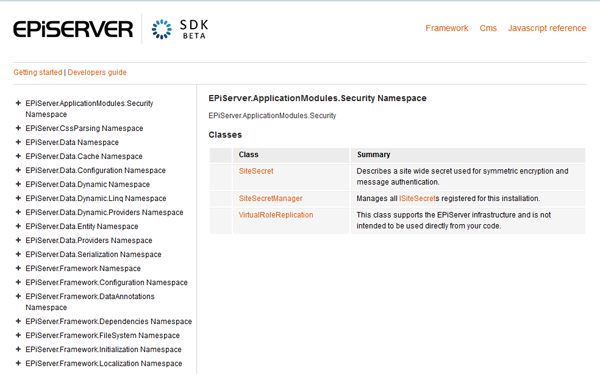Follow the ISiteSecret link in summary
Viewport: 600px width, 374px height.
point(417,198)
